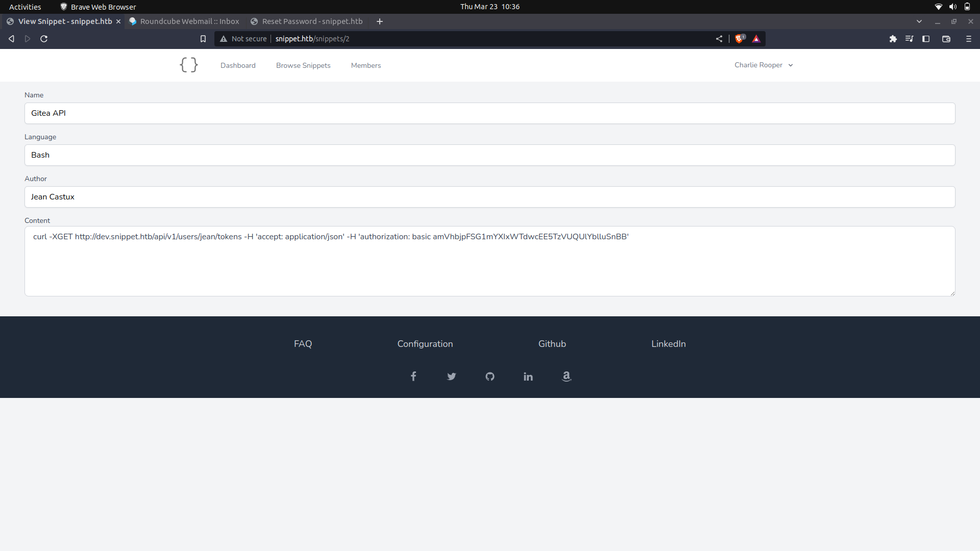The image size is (980, 551).
Task: Click the curly braces site logo
Action: 188,65
